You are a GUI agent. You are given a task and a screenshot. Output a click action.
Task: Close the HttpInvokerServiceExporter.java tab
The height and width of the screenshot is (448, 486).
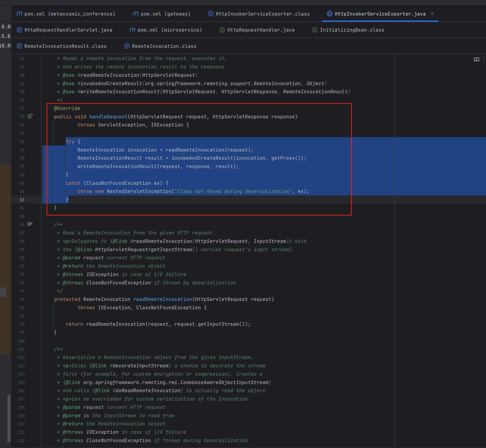pos(432,14)
